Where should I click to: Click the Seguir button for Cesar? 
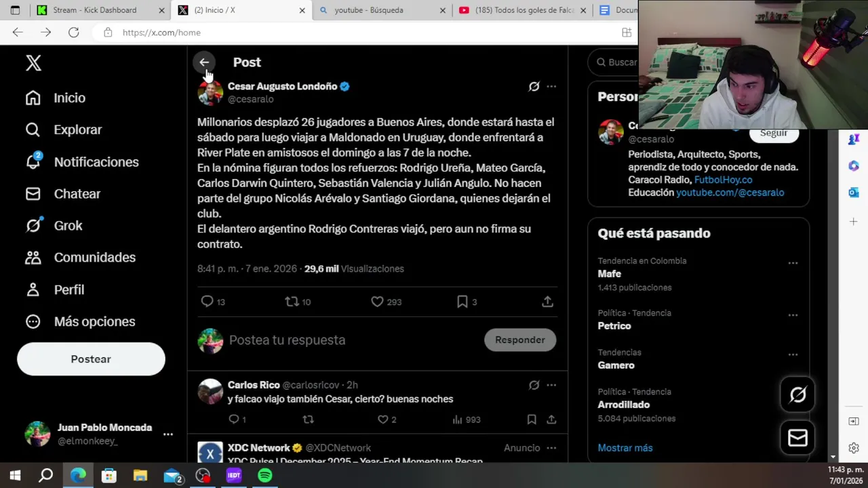pos(774,134)
